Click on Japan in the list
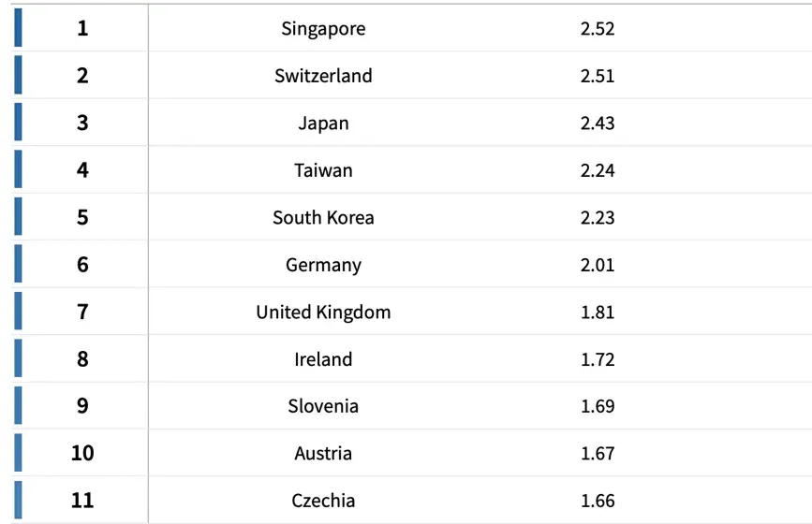Viewport: 812px width, 524px height. point(323,124)
